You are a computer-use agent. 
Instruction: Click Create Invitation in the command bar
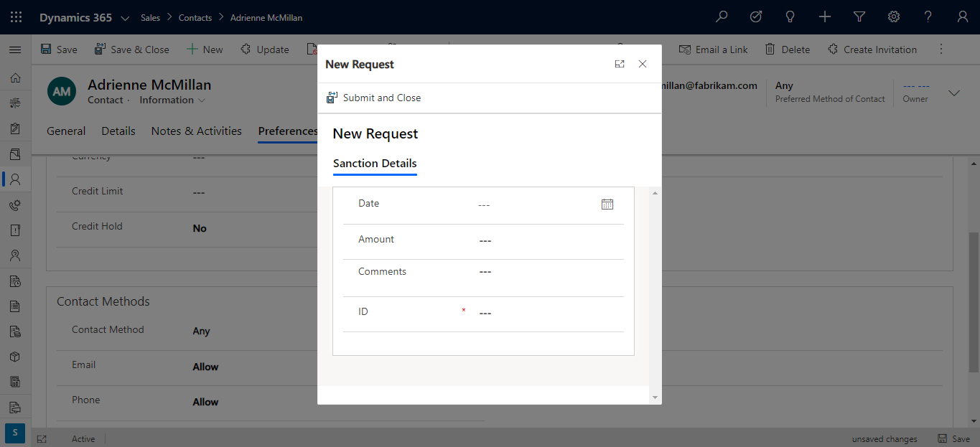click(872, 49)
